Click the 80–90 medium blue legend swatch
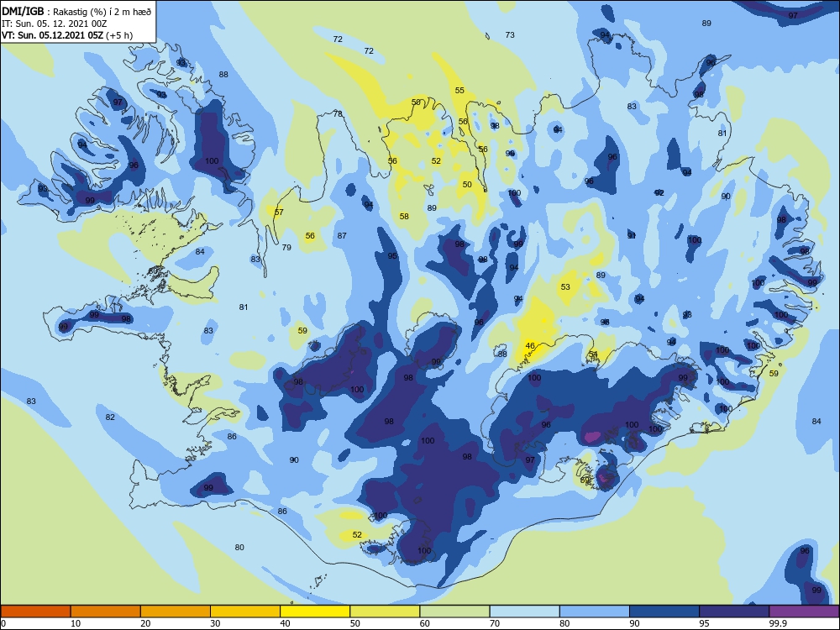 [595, 612]
